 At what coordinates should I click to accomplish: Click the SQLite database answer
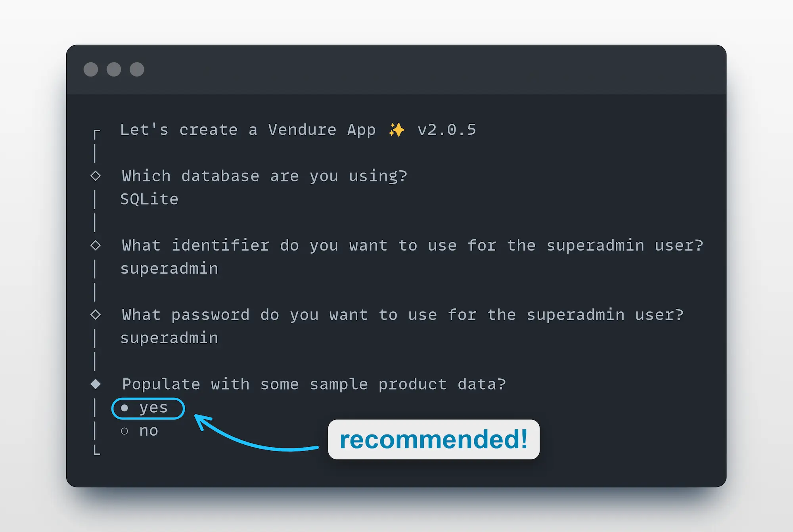(149, 199)
